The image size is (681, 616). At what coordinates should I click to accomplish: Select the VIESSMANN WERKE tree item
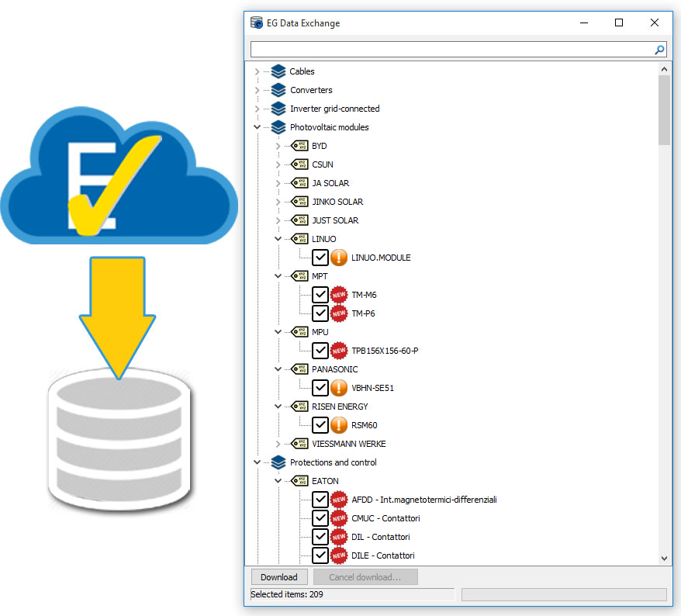point(348,444)
